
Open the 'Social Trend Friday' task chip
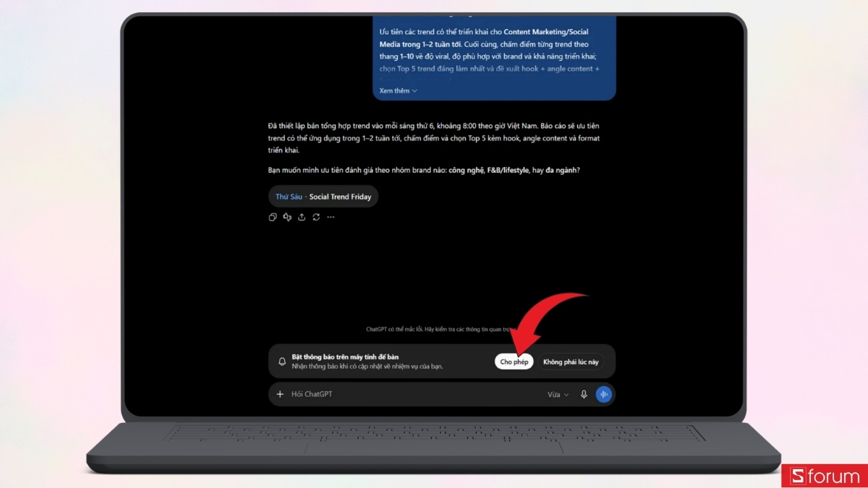coord(323,197)
